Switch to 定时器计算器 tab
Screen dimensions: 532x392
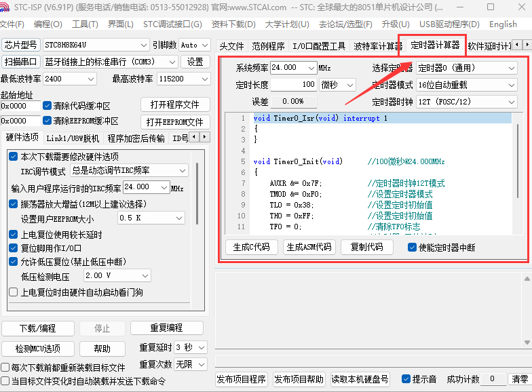pyautogui.click(x=435, y=45)
